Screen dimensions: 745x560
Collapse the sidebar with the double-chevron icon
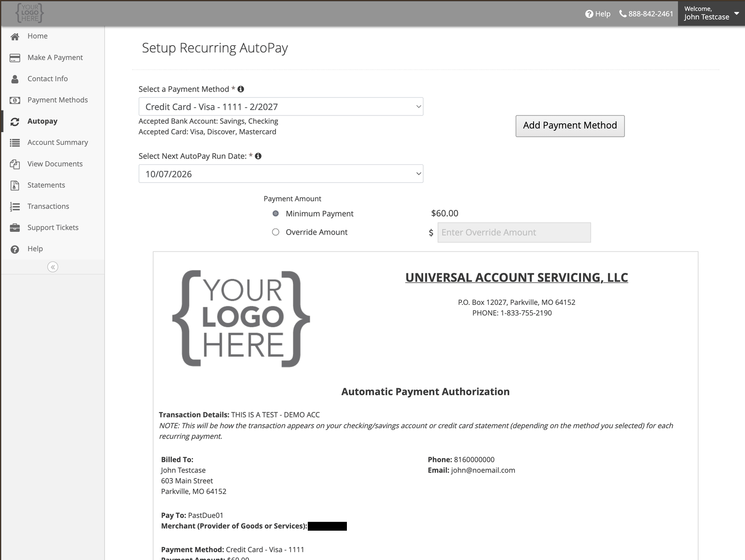pos(53,267)
